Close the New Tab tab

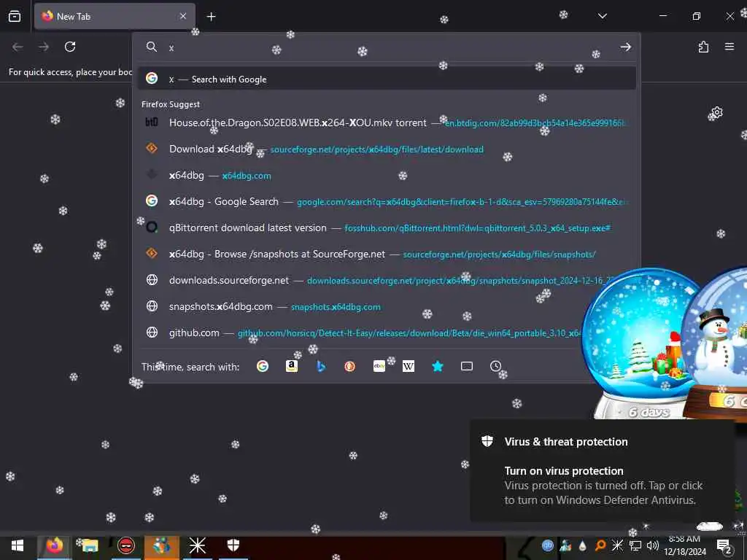pyautogui.click(x=183, y=16)
